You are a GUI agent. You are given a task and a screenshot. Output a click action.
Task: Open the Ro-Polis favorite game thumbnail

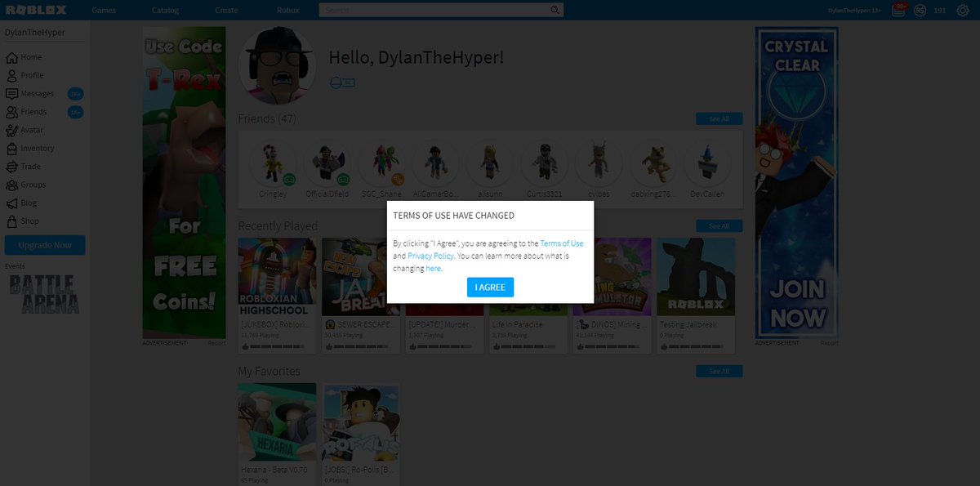click(x=360, y=422)
